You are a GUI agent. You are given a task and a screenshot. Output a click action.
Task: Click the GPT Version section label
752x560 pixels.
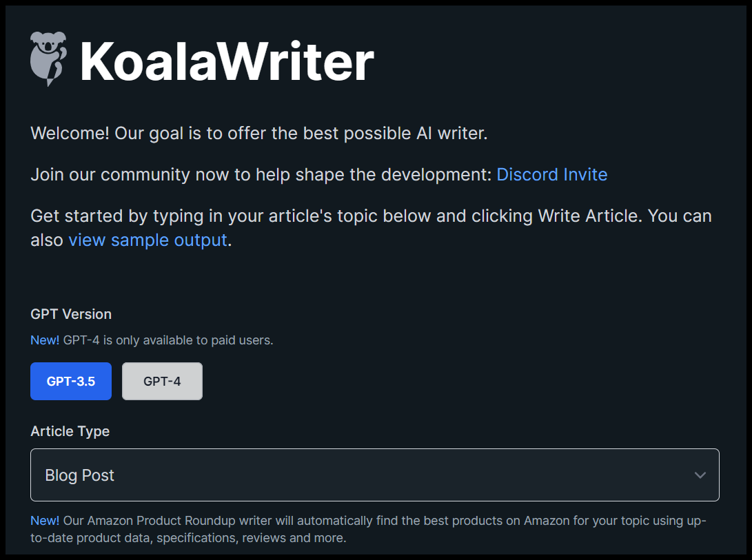coord(71,314)
